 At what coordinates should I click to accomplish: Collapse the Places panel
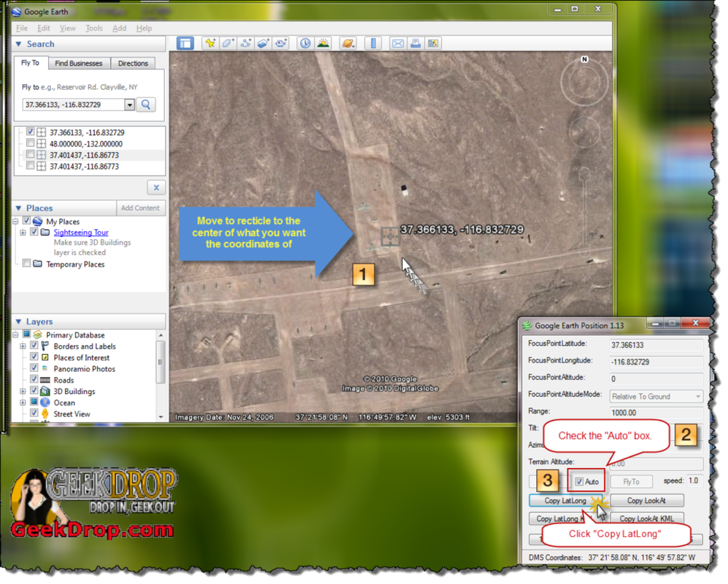coord(18,208)
